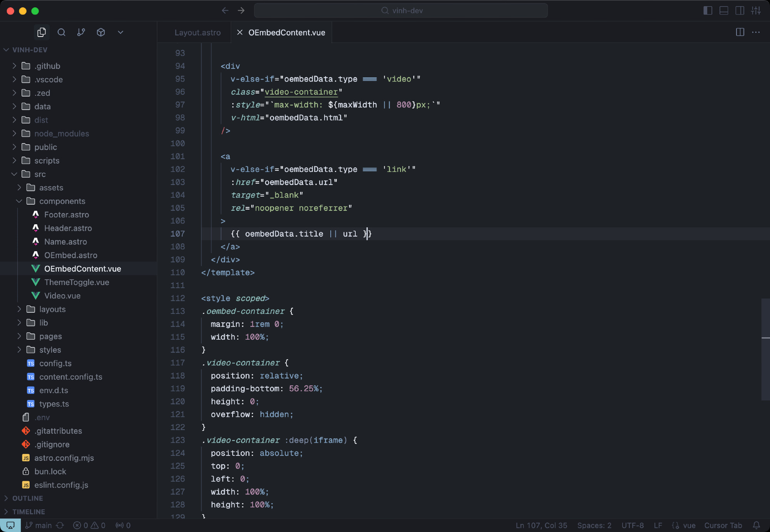Change indentation via Spaces: 2

594,525
